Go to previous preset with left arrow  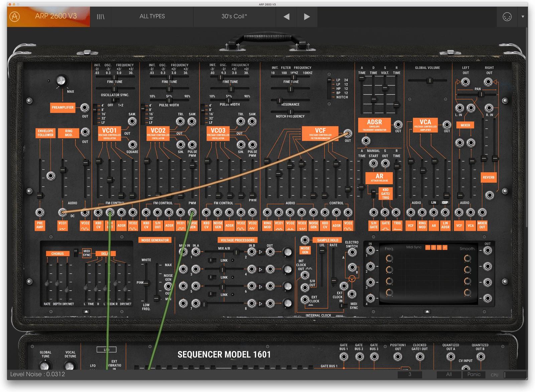[x=286, y=17]
